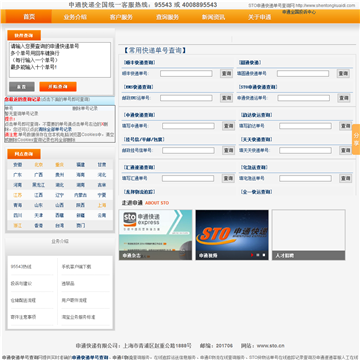Select 台湾 in the outlet lookup grid
This screenshot has width=360, height=360.
tap(60, 226)
